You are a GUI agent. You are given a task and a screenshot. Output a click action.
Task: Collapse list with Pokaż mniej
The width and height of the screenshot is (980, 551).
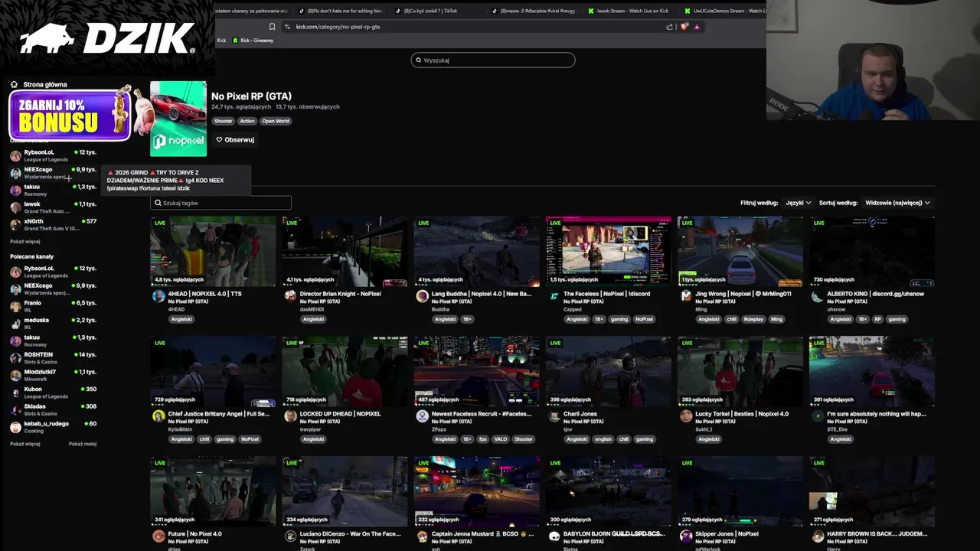(83, 444)
